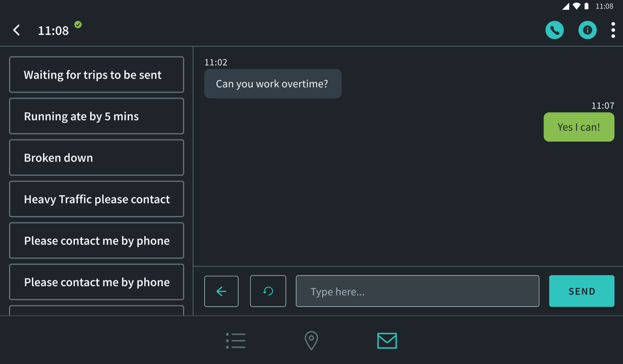This screenshot has width=623, height=364.
Task: Select the envelope messages icon
Action: [387, 340]
